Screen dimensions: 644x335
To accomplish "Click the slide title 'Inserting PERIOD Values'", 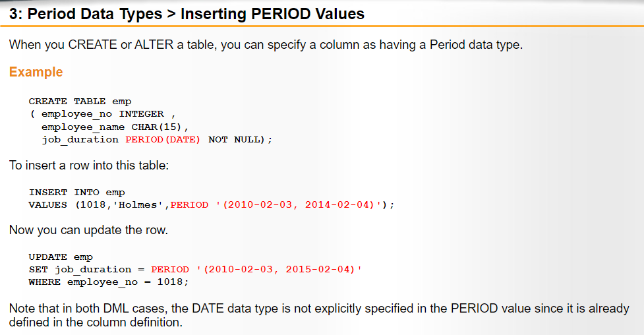I will pyautogui.click(x=272, y=14).
